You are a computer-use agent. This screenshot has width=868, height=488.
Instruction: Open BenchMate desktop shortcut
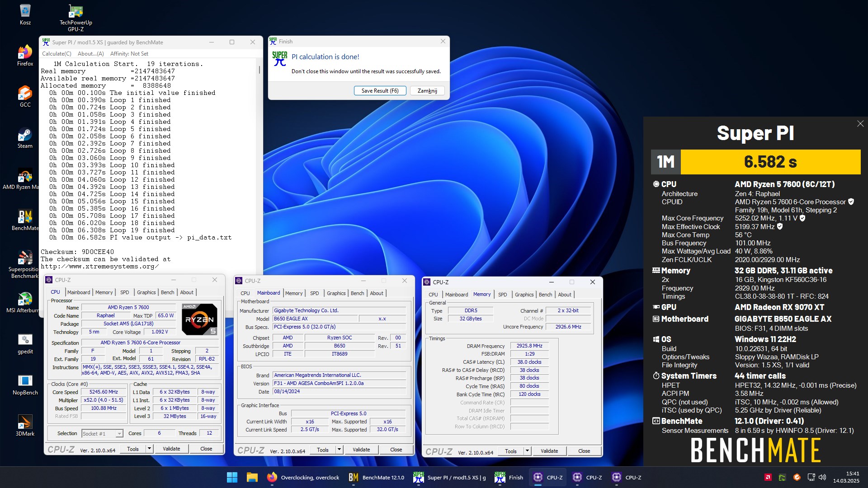coord(25,220)
